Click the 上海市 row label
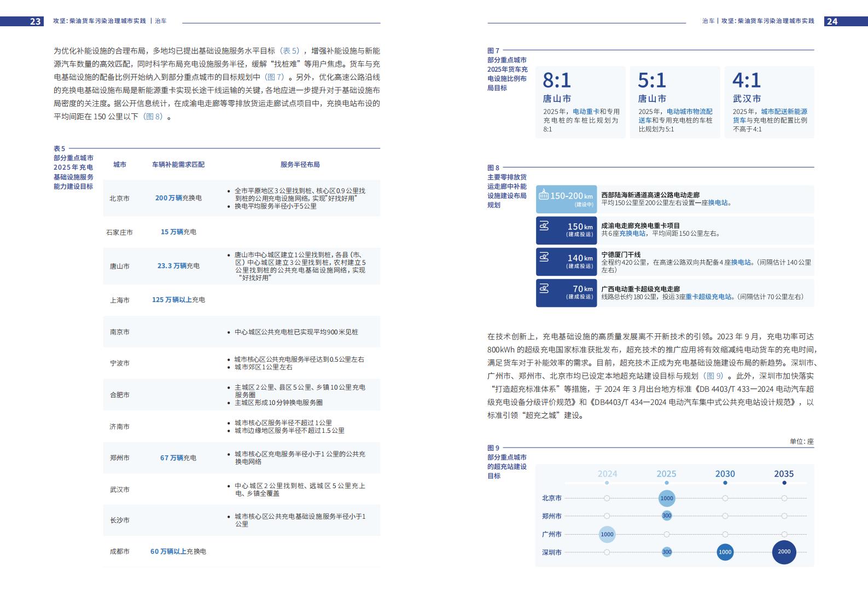Viewport: 868px width, 614px height. (x=120, y=300)
